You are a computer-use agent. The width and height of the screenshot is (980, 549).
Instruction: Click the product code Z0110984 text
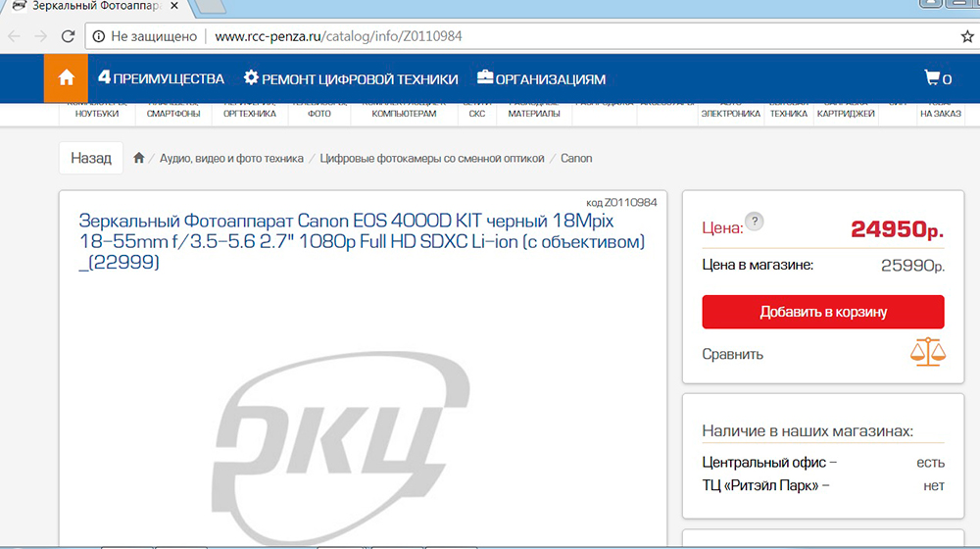pos(621,202)
